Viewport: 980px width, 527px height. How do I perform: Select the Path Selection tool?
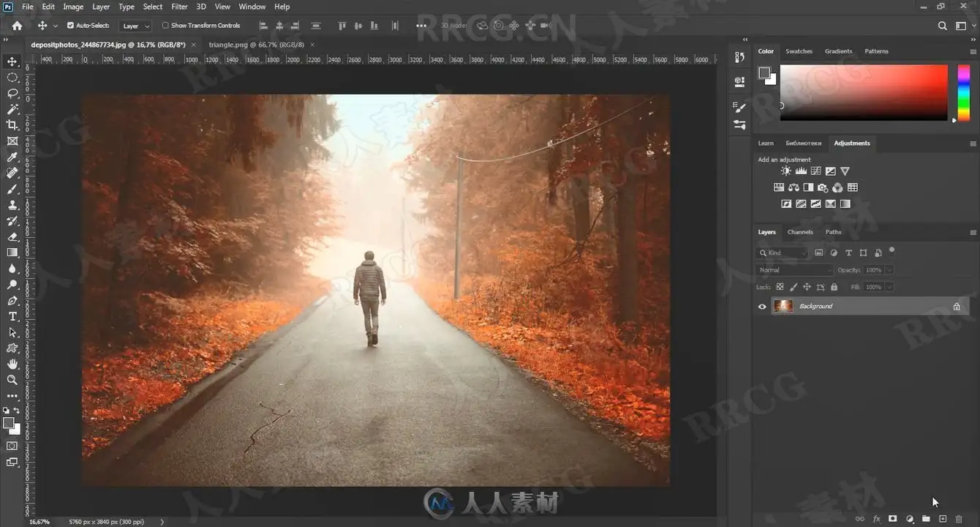12,332
